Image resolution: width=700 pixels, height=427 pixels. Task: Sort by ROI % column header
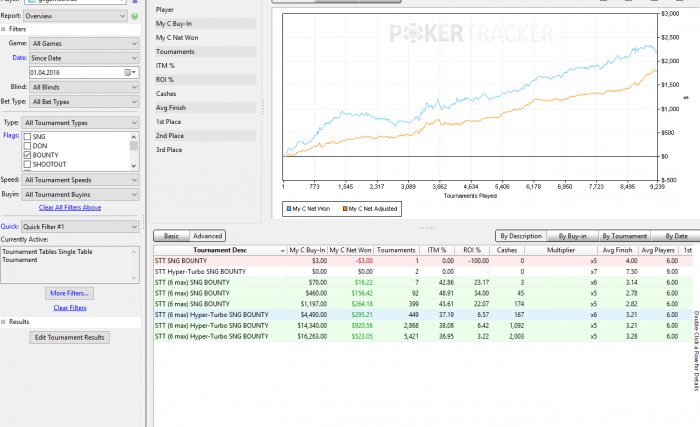point(472,250)
